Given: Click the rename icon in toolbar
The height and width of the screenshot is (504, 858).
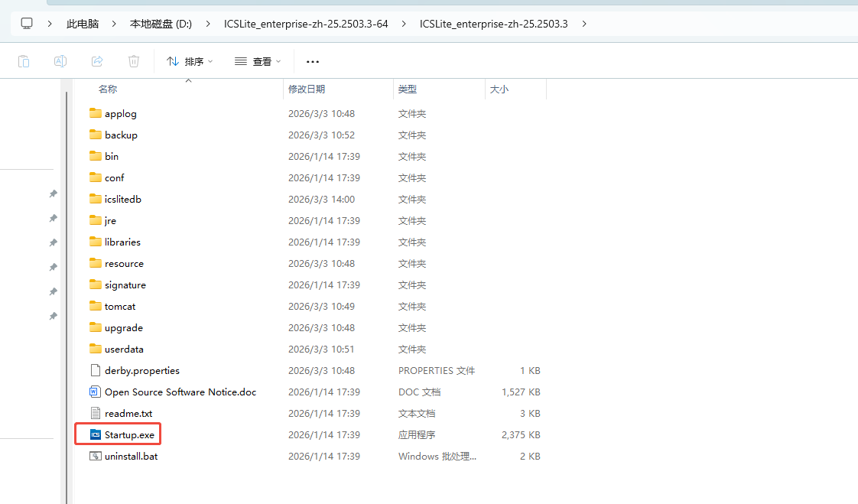Looking at the screenshot, I should (x=60, y=61).
